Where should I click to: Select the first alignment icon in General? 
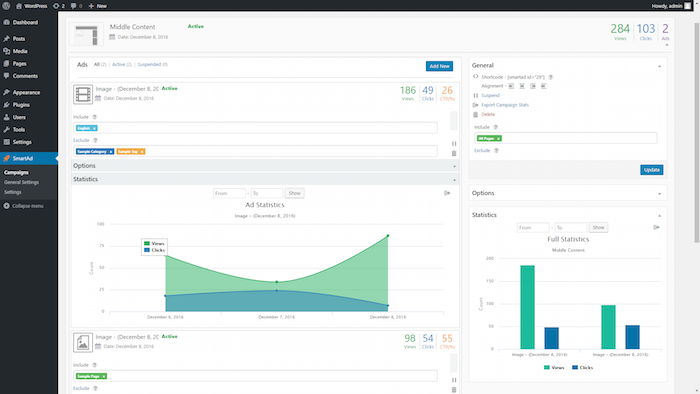tap(511, 86)
